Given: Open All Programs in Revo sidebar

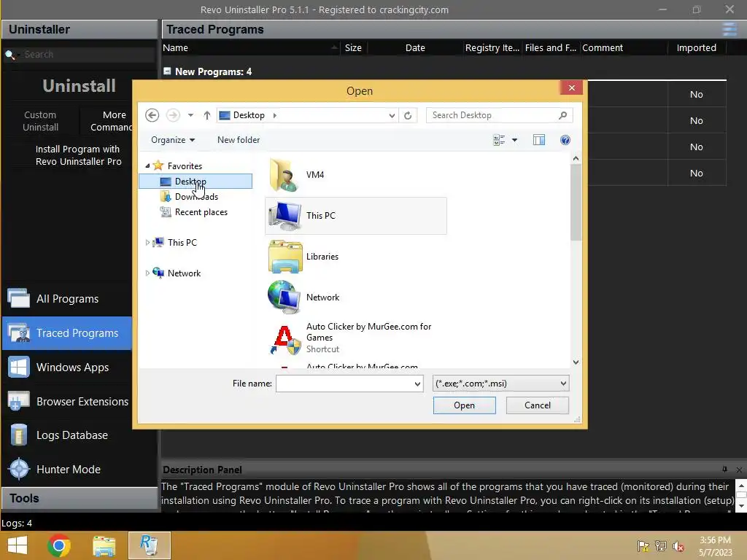Looking at the screenshot, I should coord(67,298).
